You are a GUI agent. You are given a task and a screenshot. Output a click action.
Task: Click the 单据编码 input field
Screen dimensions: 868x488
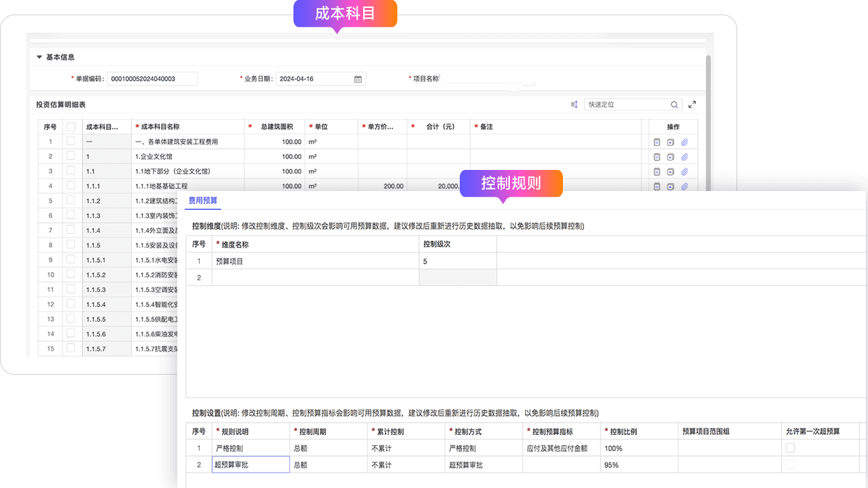coord(152,79)
